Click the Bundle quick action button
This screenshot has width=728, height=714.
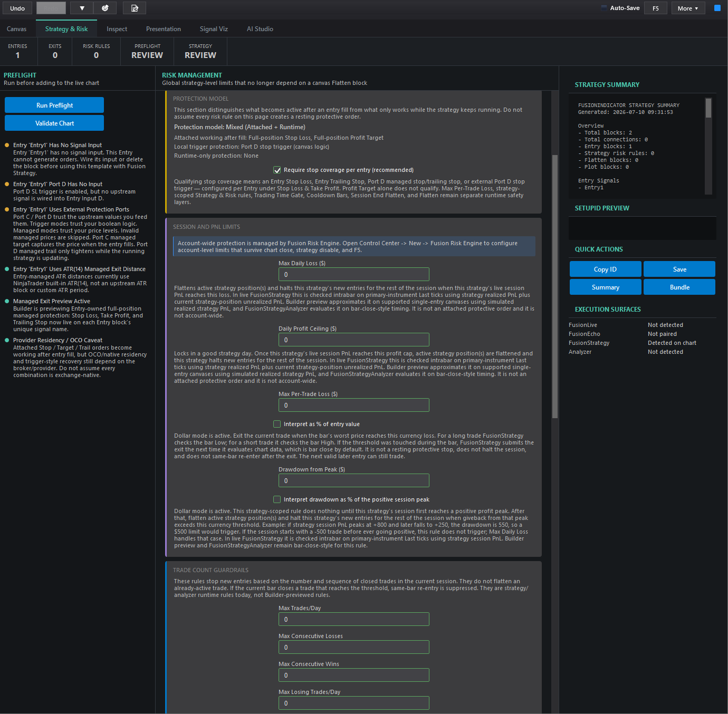click(679, 287)
